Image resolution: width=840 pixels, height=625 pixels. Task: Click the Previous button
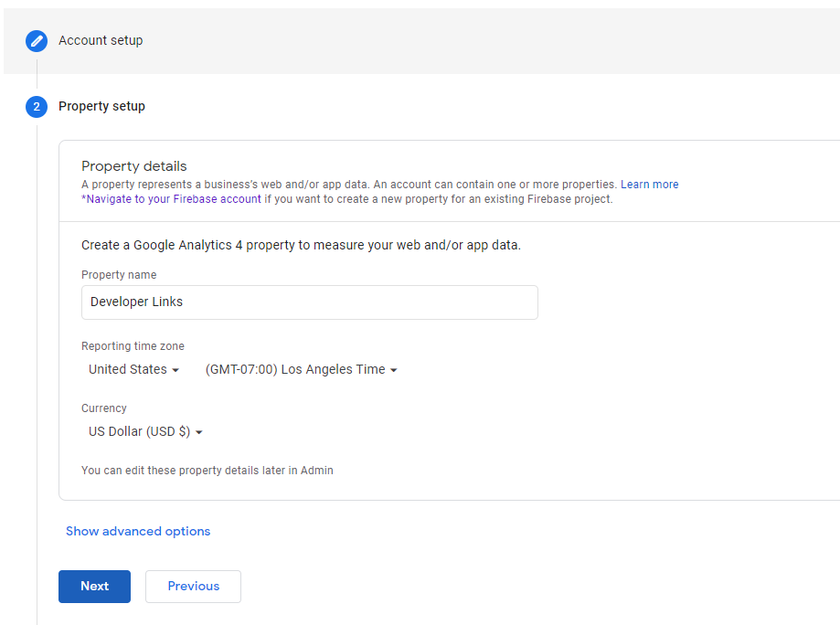193,586
